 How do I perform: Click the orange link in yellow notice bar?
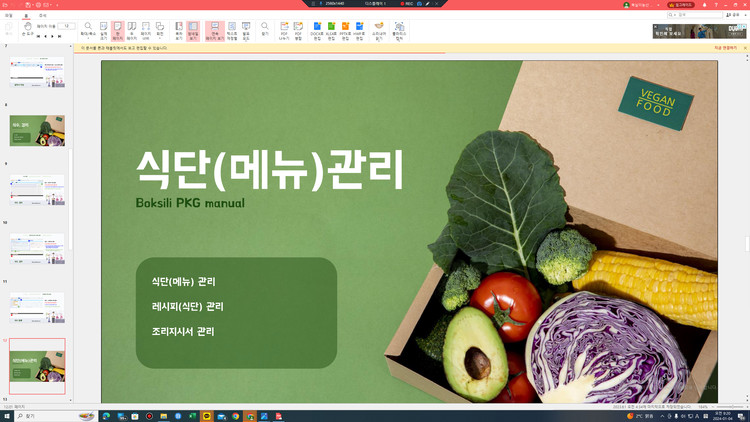coord(726,48)
